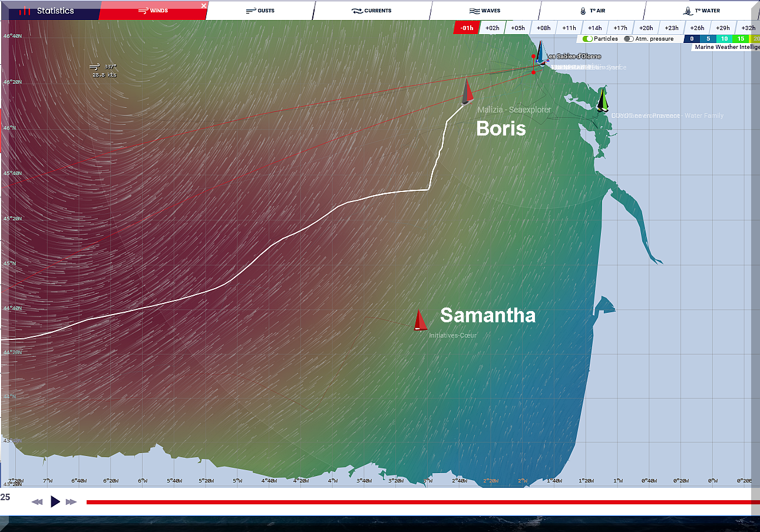Enable the Atm. pressure toggle
Screen dimensions: 760x532
coord(629,39)
